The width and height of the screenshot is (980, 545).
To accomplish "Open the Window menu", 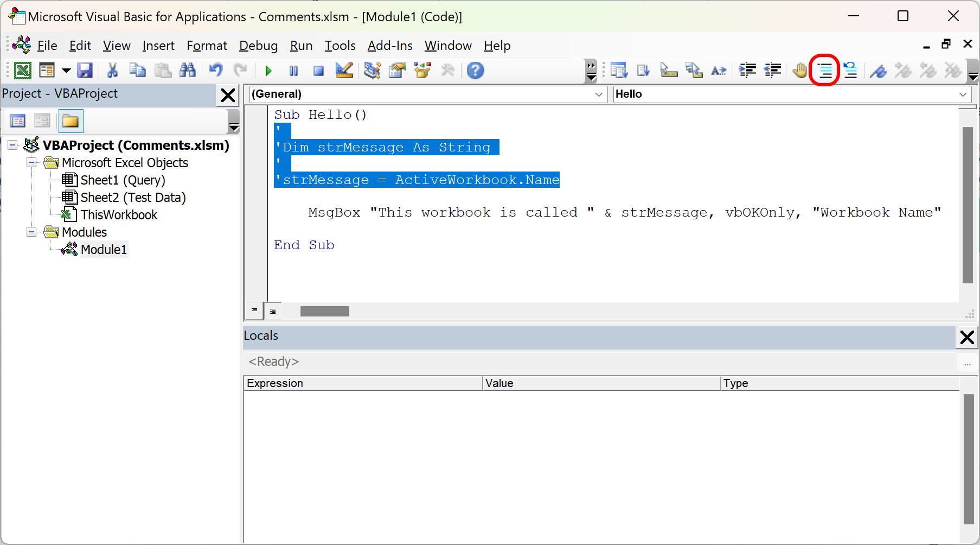I will [448, 46].
